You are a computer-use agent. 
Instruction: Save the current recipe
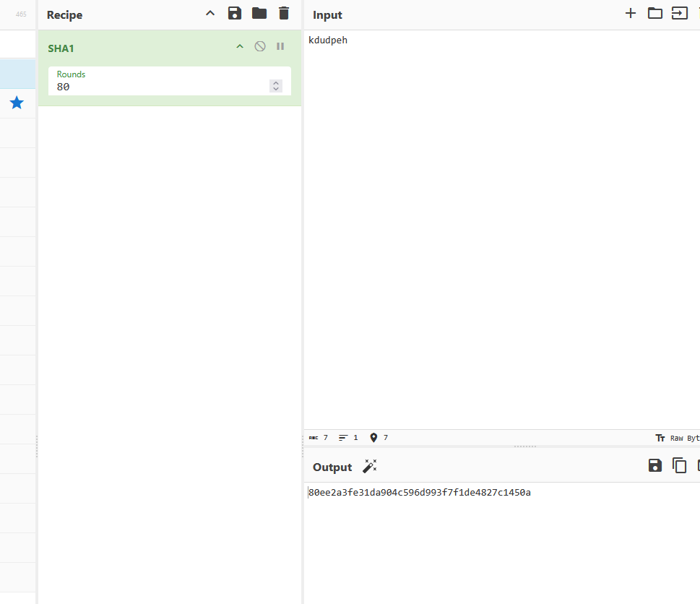(x=234, y=14)
